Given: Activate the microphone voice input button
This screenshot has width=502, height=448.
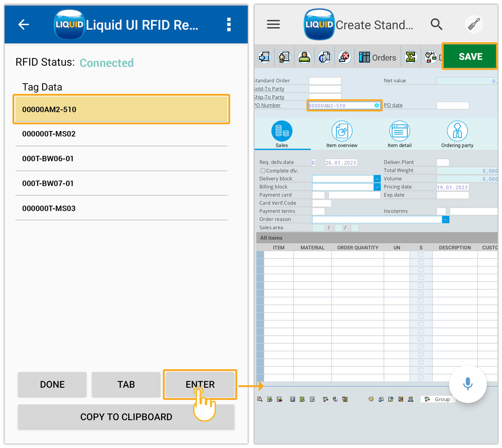Looking at the screenshot, I should [x=468, y=384].
